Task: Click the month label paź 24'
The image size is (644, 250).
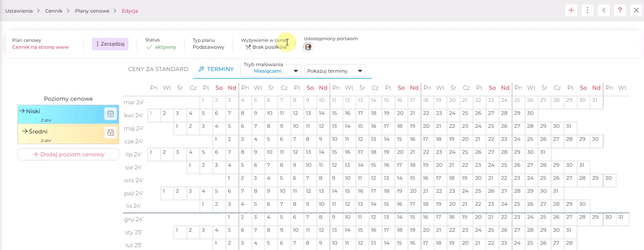Action: 134,193
